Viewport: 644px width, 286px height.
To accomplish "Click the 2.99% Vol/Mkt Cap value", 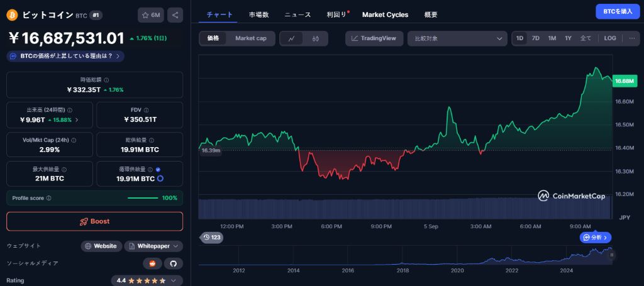I will 50,150.
